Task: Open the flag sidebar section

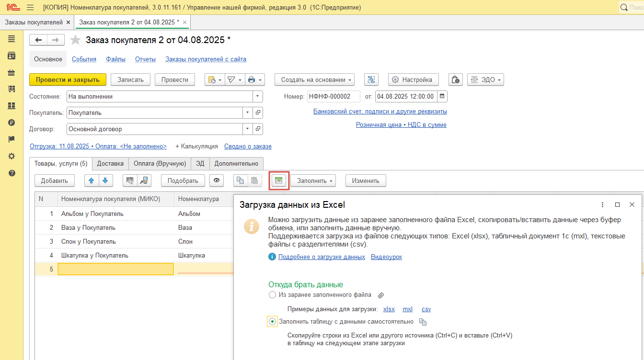Action: pyautogui.click(x=11, y=139)
